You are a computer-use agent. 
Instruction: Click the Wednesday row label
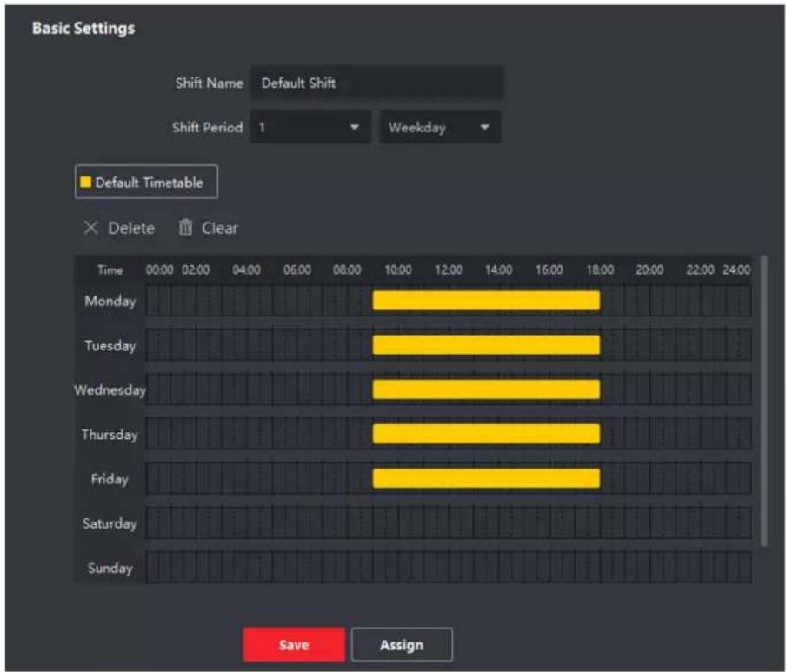pyautogui.click(x=110, y=389)
